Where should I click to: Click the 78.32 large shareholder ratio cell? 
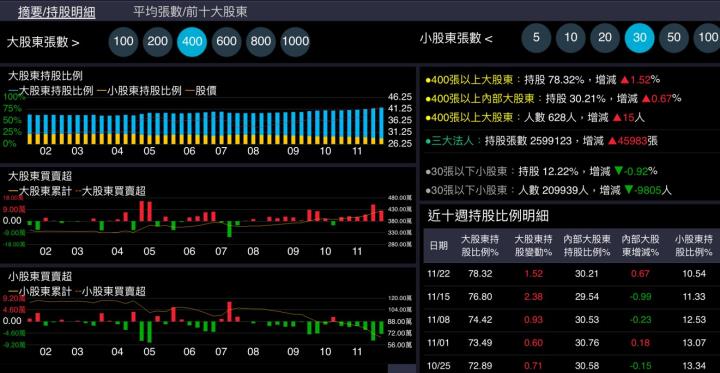click(480, 274)
